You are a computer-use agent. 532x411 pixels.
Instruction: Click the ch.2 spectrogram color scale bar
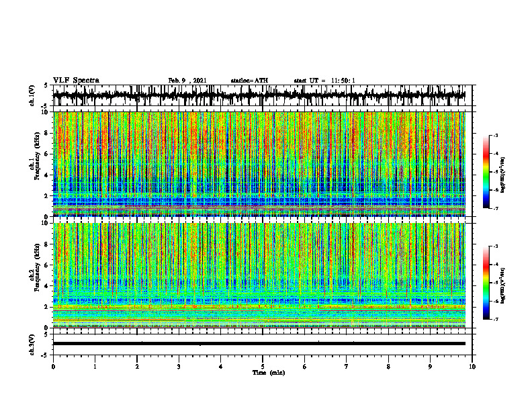pyautogui.click(x=486, y=283)
